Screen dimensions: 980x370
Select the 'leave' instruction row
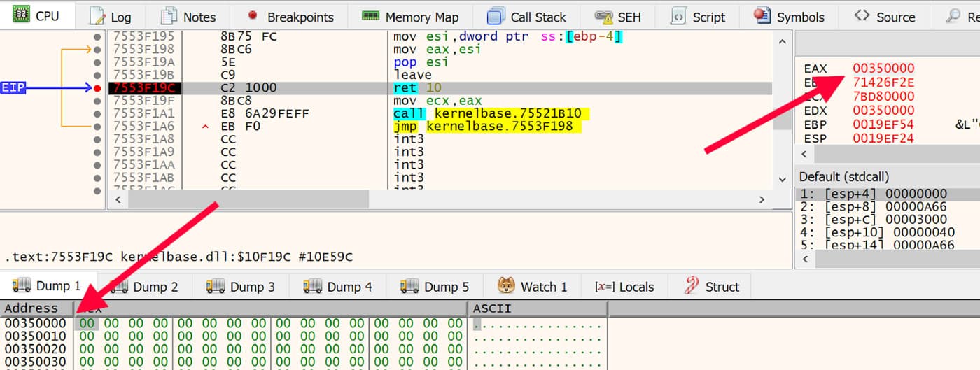click(412, 75)
